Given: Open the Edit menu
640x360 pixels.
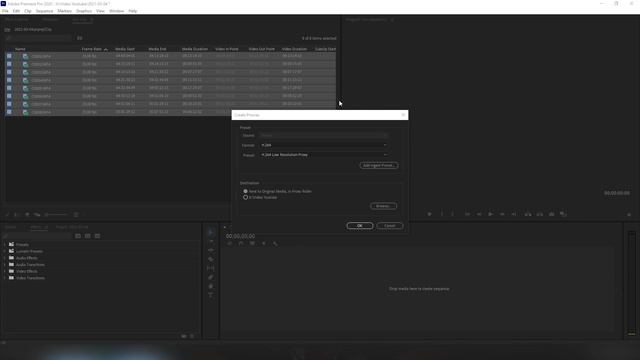Looking at the screenshot, I should click(x=16, y=11).
